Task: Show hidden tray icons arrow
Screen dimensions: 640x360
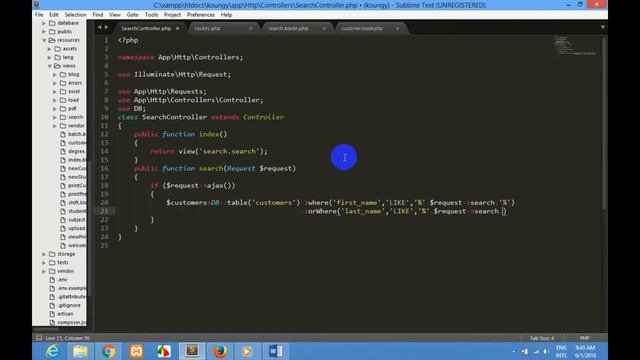Action: (x=514, y=351)
